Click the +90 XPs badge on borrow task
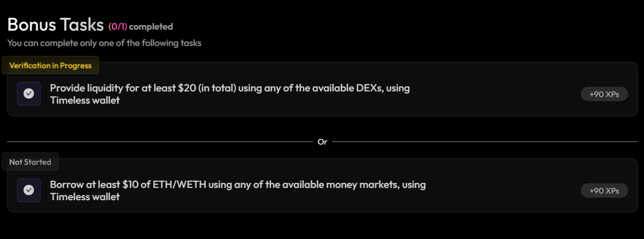The width and height of the screenshot is (644, 239). coord(604,190)
